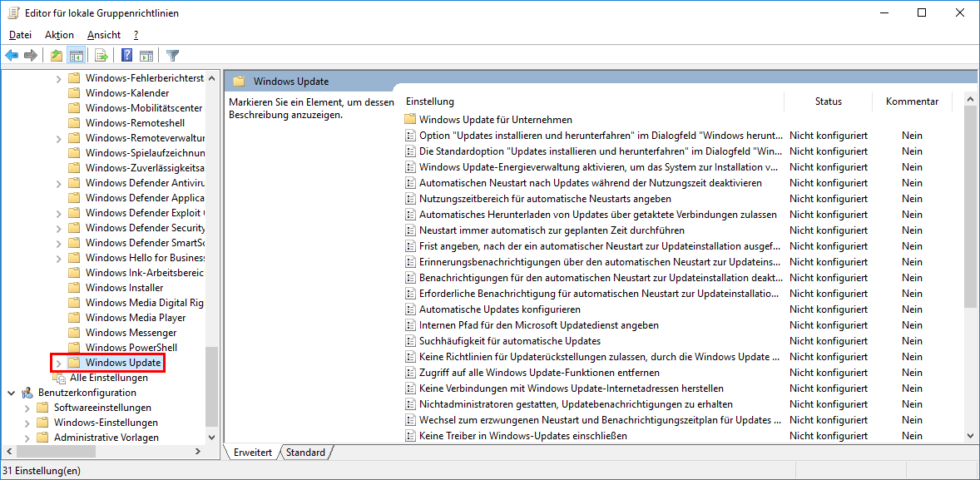This screenshot has width=980, height=480.
Task: Click tree pane horizontal scrollbar right arrow
Action: [x=198, y=451]
